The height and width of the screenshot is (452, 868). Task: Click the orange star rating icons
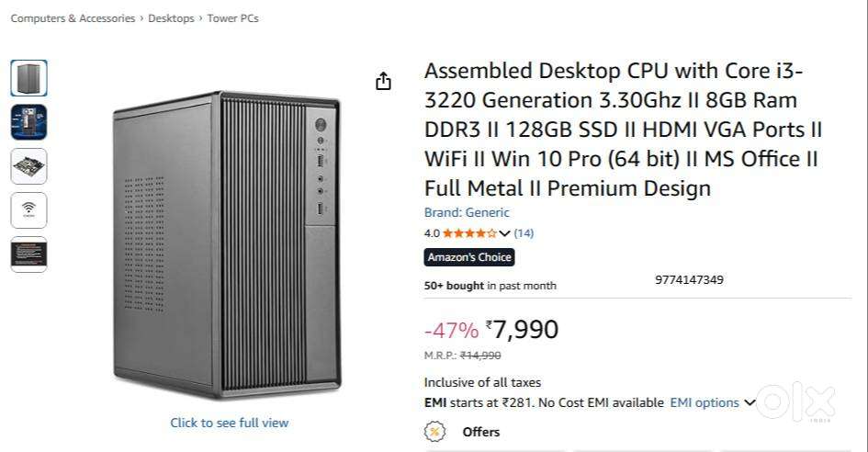tap(469, 233)
